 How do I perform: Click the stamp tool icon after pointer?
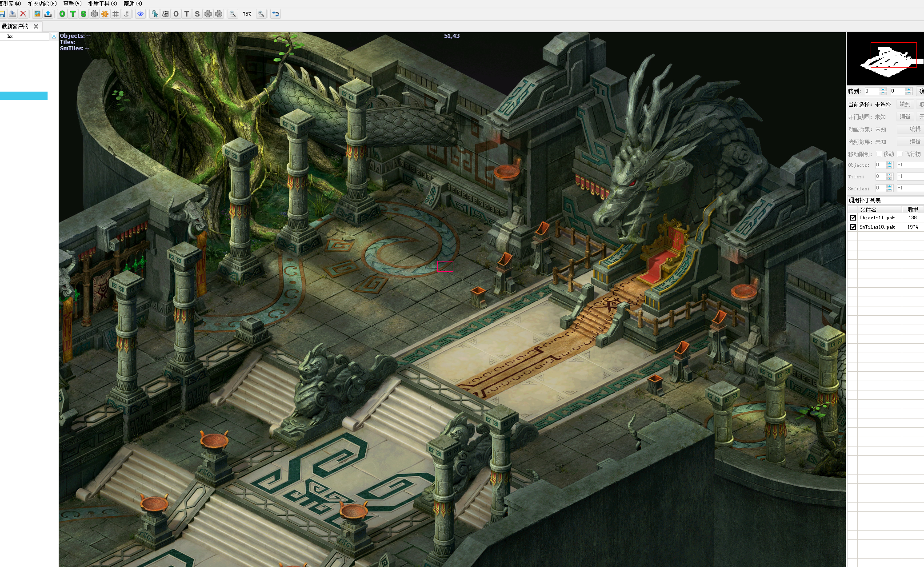click(165, 14)
